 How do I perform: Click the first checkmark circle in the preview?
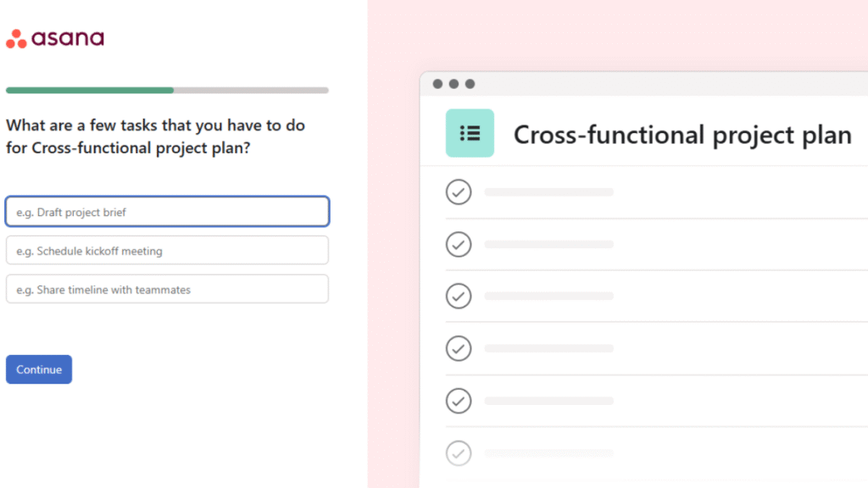coord(459,191)
